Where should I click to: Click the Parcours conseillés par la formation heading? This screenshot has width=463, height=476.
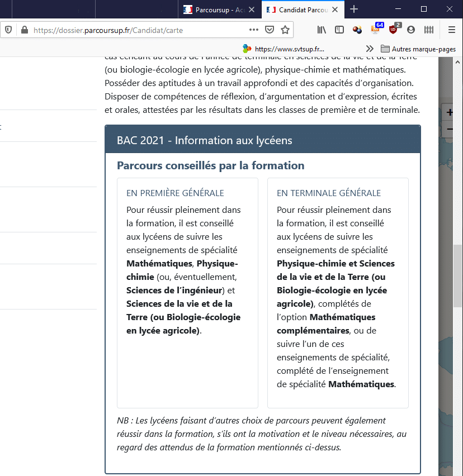[x=211, y=165]
